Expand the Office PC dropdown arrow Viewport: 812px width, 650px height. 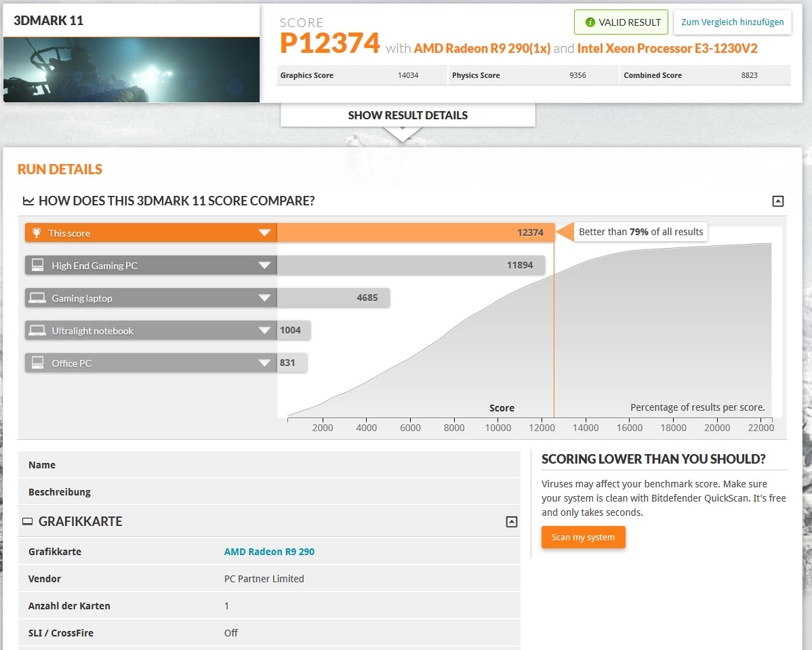pos(264,363)
